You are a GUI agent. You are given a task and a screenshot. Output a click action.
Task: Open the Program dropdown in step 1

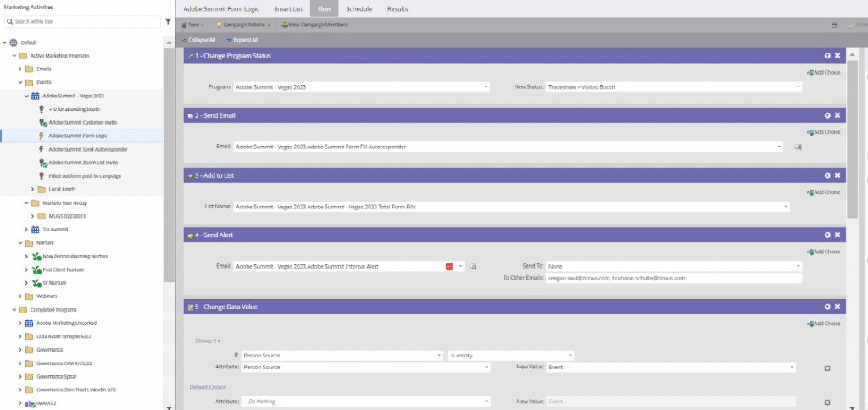point(486,87)
